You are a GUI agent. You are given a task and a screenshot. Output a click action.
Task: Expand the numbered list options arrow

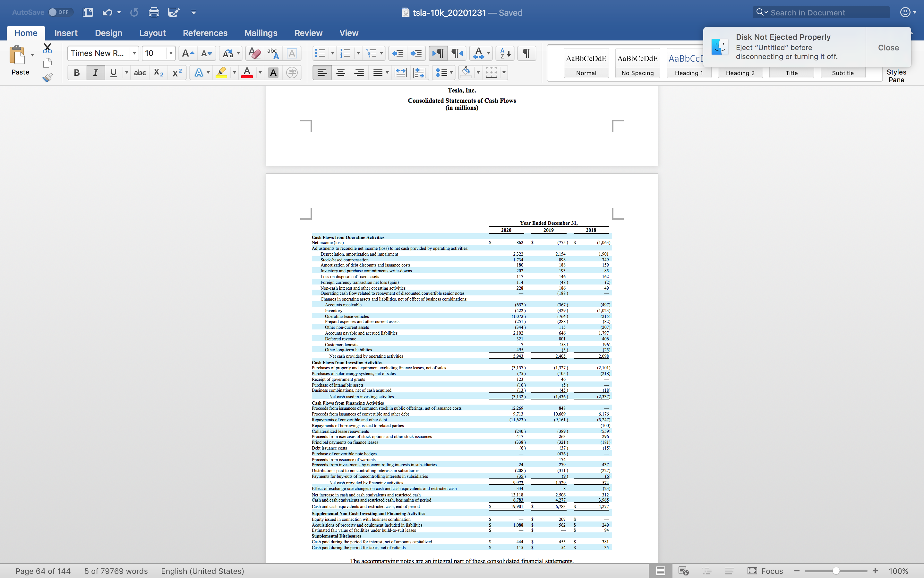358,53
